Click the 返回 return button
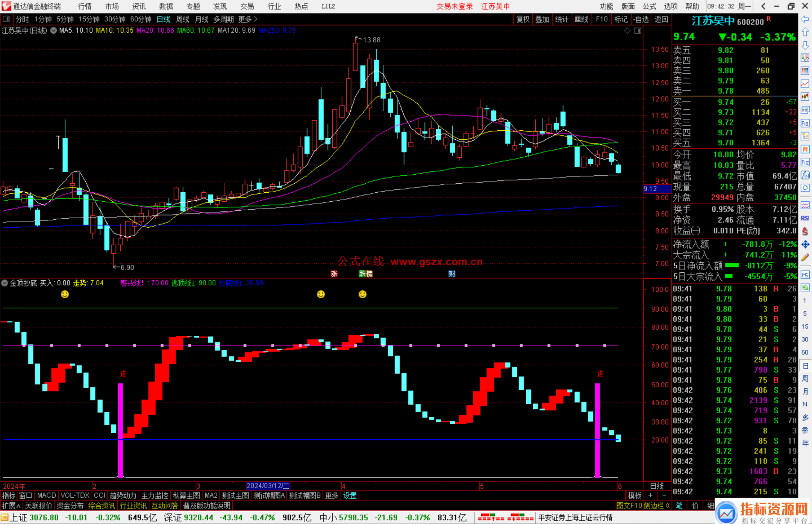 pyautogui.click(x=661, y=19)
